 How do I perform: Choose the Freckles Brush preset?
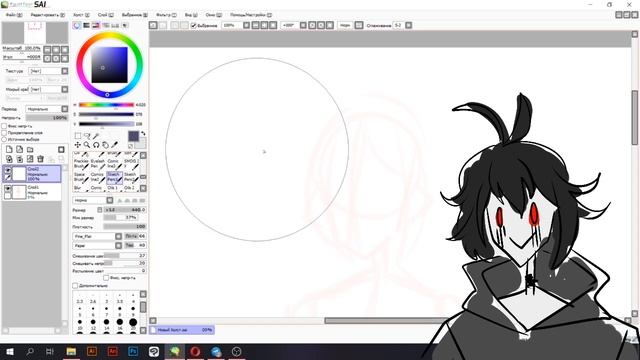(81, 164)
